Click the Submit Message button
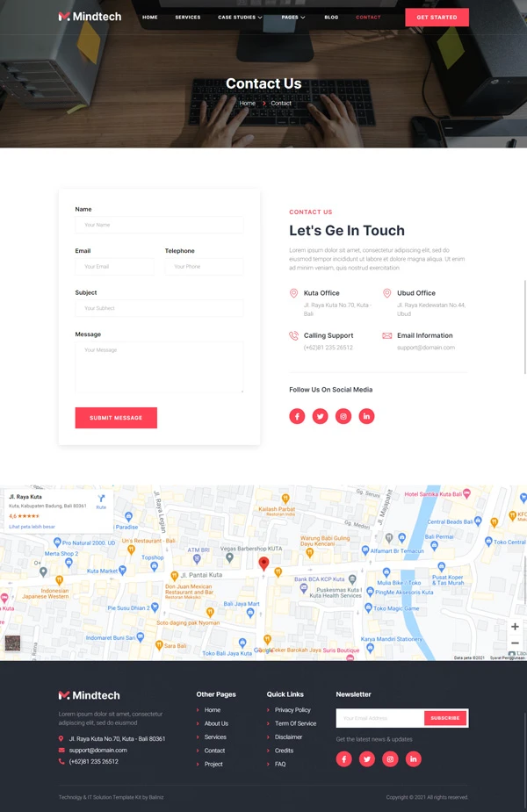This screenshot has height=812, width=527. [116, 417]
